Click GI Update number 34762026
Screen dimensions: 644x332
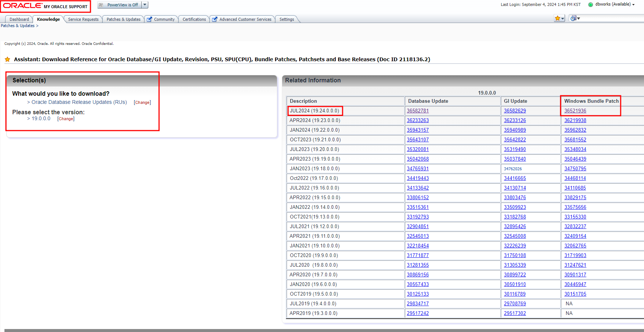(513, 169)
